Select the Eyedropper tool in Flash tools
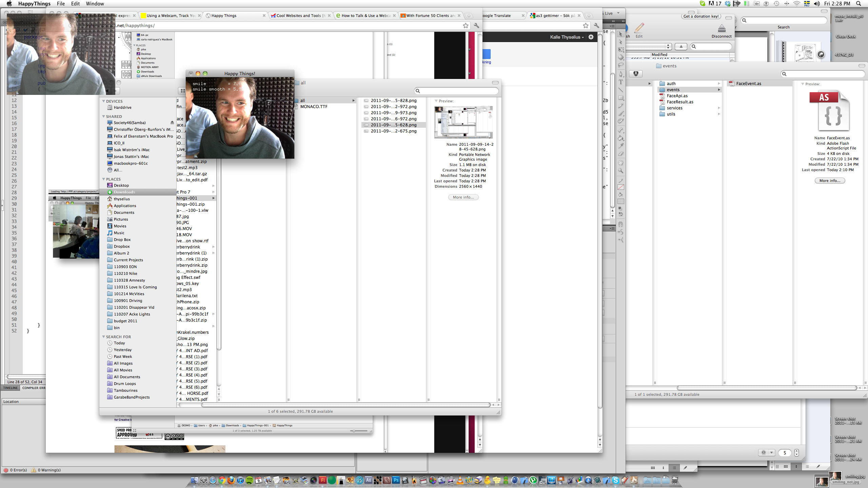The width and height of the screenshot is (868, 488). pos(620,146)
